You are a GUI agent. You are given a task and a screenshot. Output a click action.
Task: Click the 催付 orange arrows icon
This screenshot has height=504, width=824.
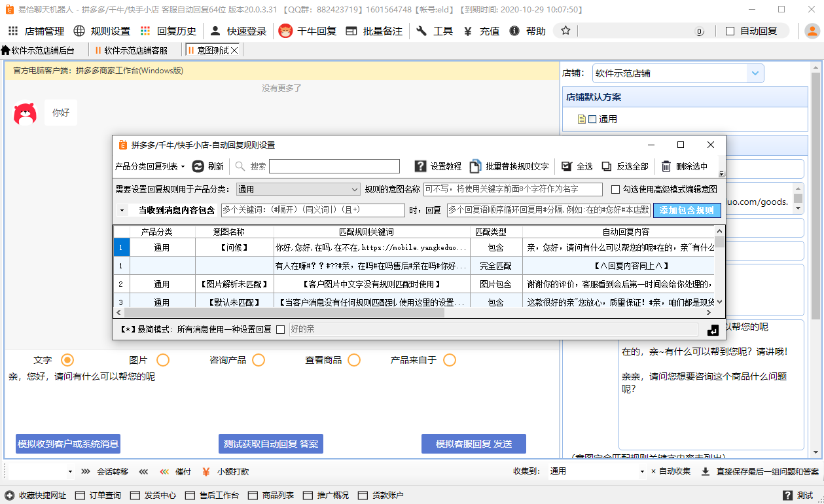point(164,471)
